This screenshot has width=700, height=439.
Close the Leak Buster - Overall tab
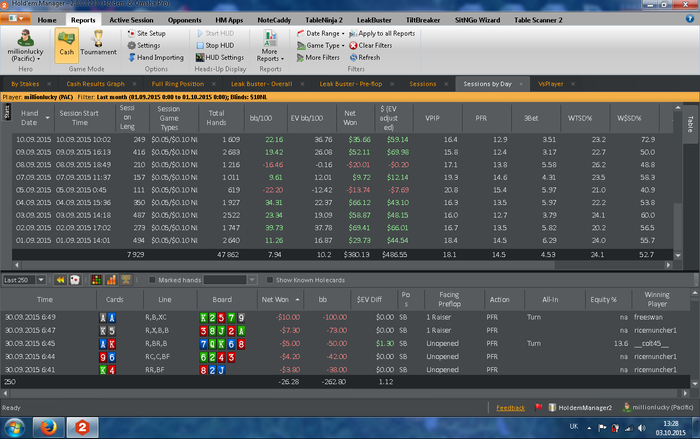click(302, 84)
